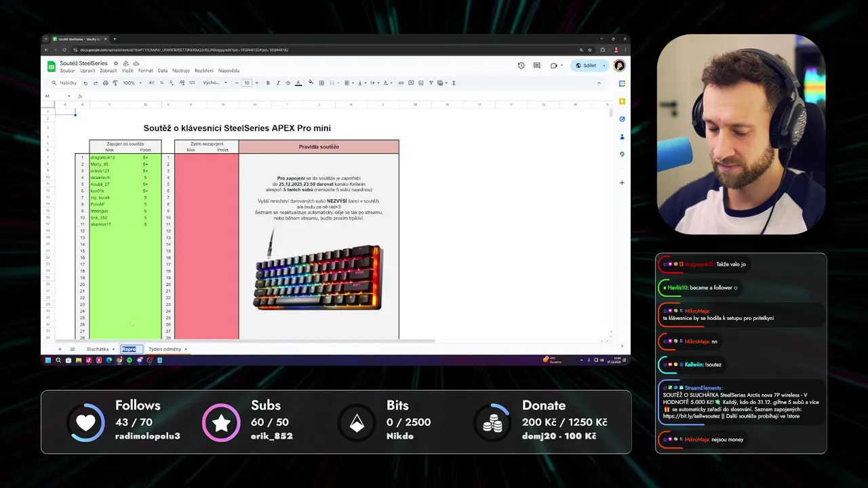Open the Nástroje menu

pos(181,70)
